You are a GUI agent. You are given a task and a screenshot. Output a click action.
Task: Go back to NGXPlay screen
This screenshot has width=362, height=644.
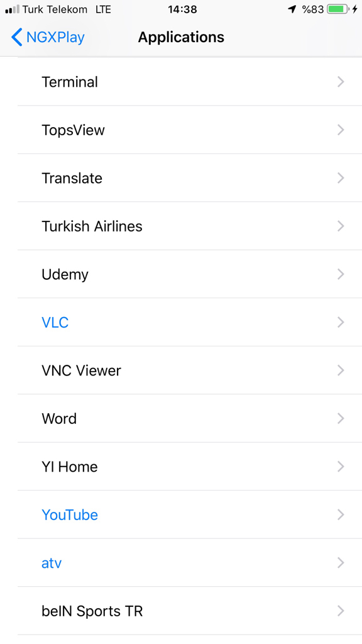(48, 37)
